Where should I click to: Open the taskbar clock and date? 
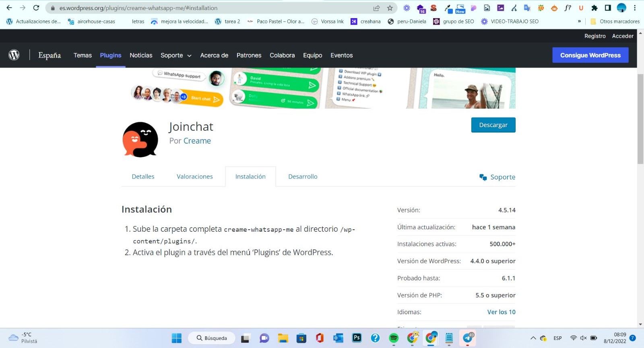click(615, 338)
